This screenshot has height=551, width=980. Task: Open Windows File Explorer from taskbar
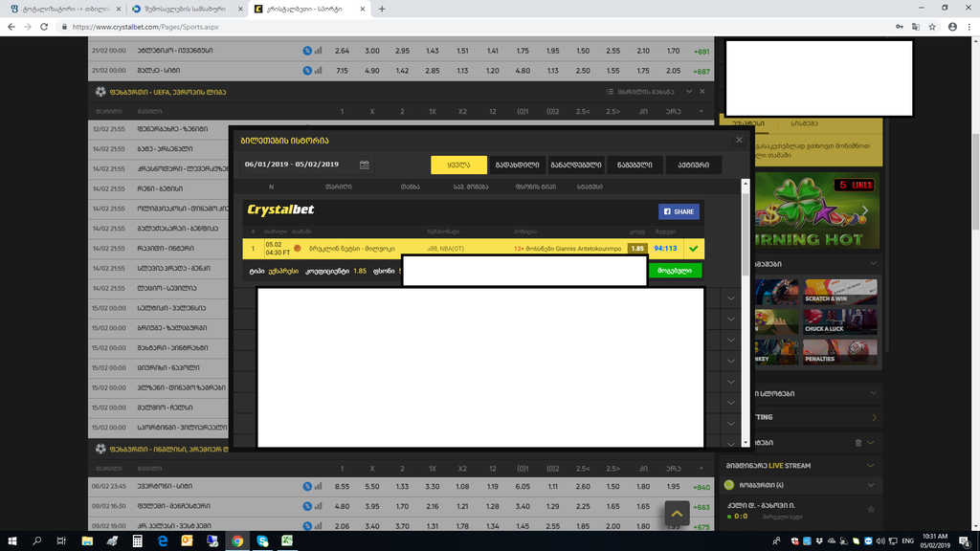point(87,541)
